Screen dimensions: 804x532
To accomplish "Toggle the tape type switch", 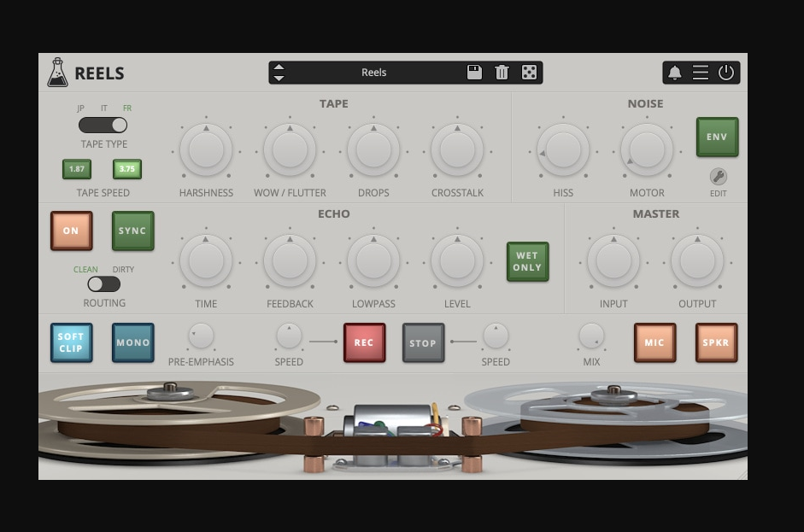I will click(103, 126).
